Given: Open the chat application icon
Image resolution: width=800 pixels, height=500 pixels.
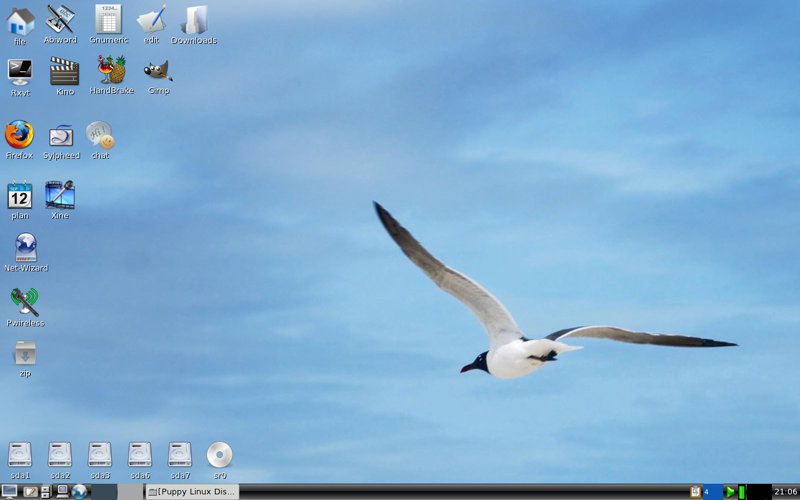Looking at the screenshot, I should coord(100,135).
